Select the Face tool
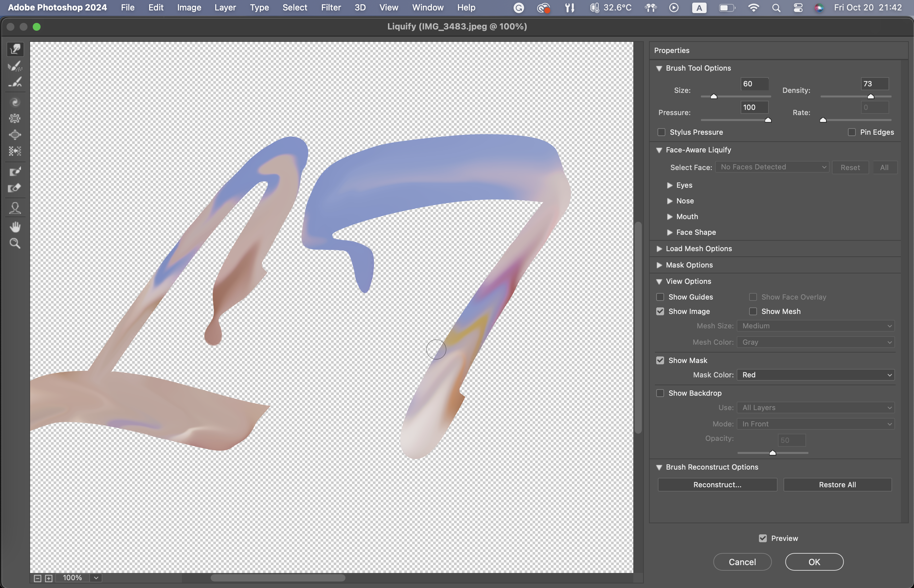Image resolution: width=914 pixels, height=588 pixels. point(15,208)
